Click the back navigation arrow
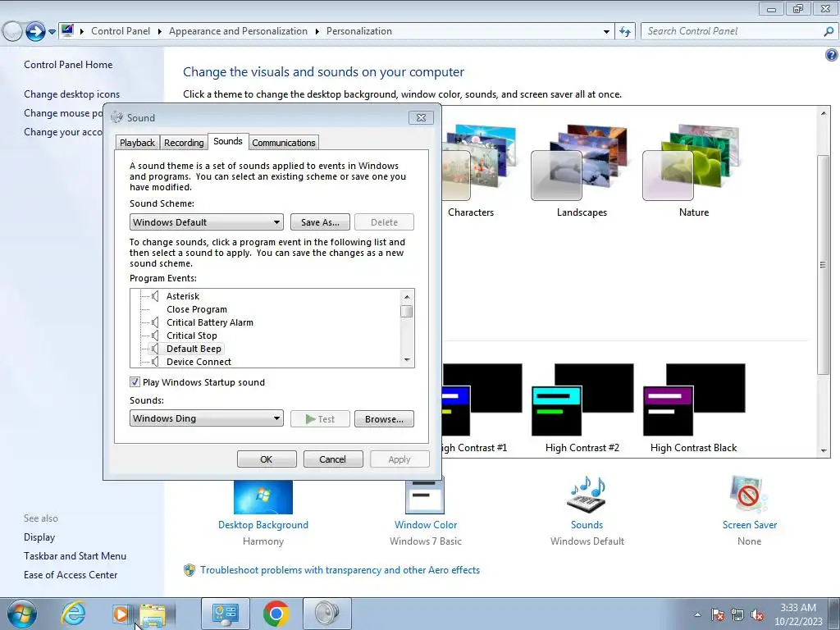This screenshot has width=840, height=630. 12,32
